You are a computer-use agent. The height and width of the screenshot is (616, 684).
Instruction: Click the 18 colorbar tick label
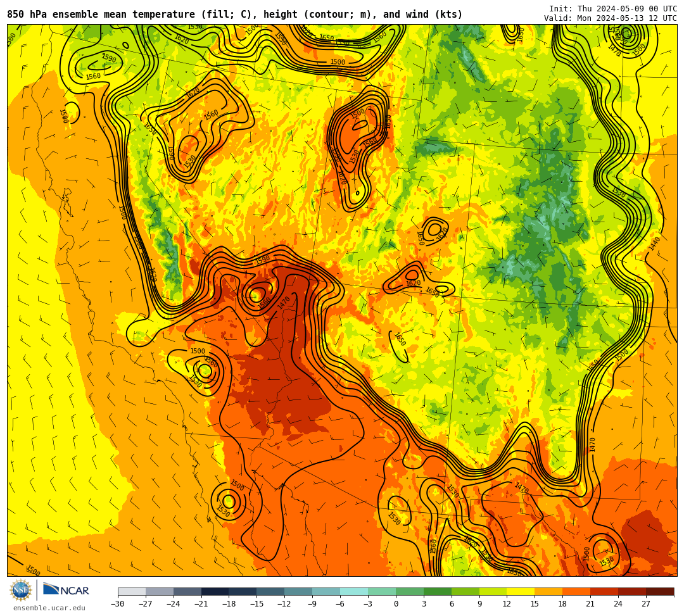[x=563, y=604]
